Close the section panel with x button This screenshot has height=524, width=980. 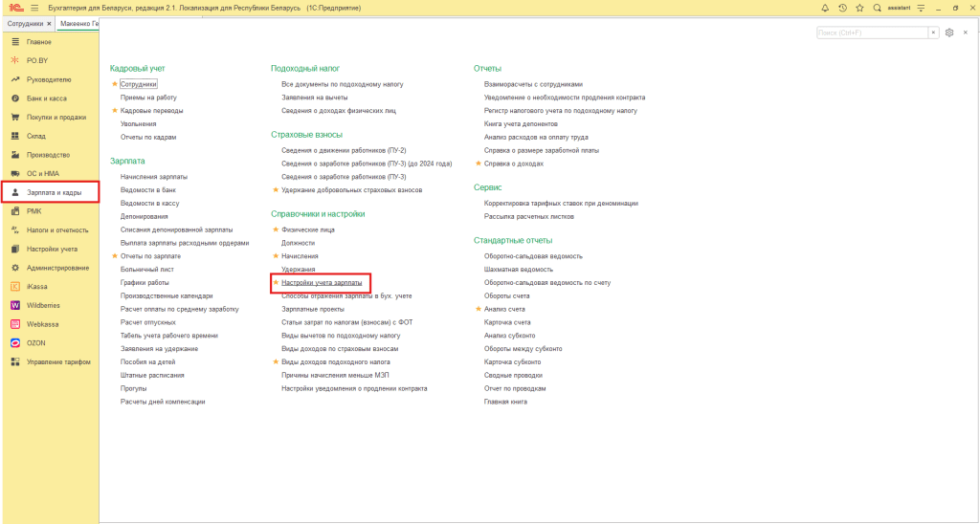[x=966, y=33]
